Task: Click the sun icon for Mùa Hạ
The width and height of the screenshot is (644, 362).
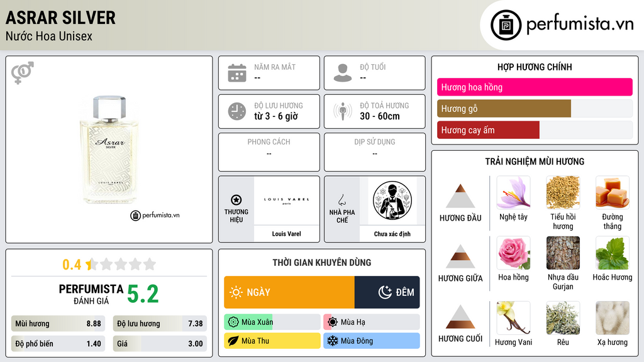Action: pyautogui.click(x=333, y=322)
